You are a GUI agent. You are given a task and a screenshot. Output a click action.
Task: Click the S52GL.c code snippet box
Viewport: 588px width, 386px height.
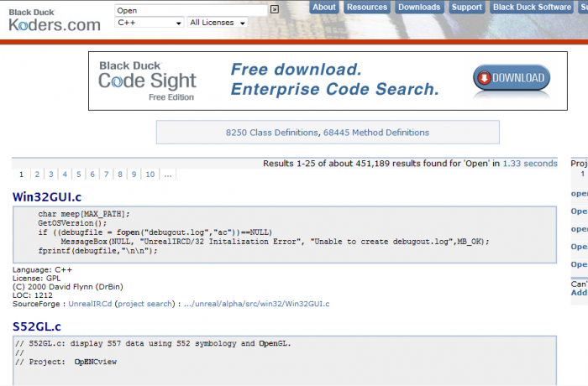285,361
